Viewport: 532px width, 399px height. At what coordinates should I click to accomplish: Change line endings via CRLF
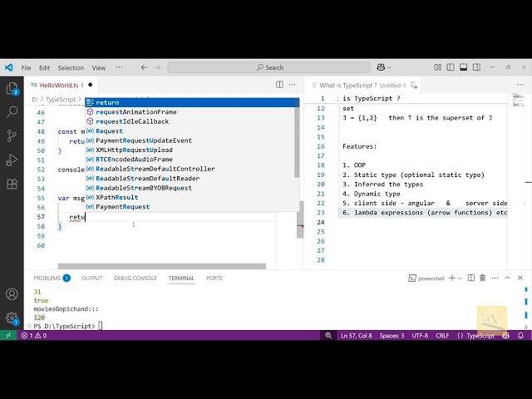pos(442,336)
